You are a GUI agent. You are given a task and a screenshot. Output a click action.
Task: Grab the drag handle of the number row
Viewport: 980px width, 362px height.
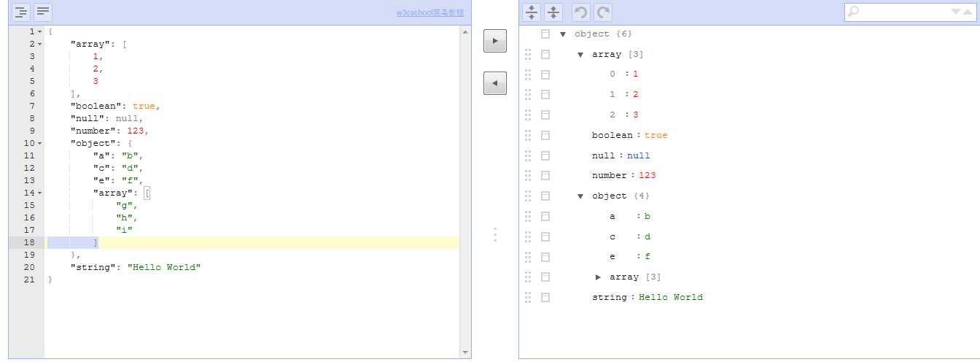528,175
